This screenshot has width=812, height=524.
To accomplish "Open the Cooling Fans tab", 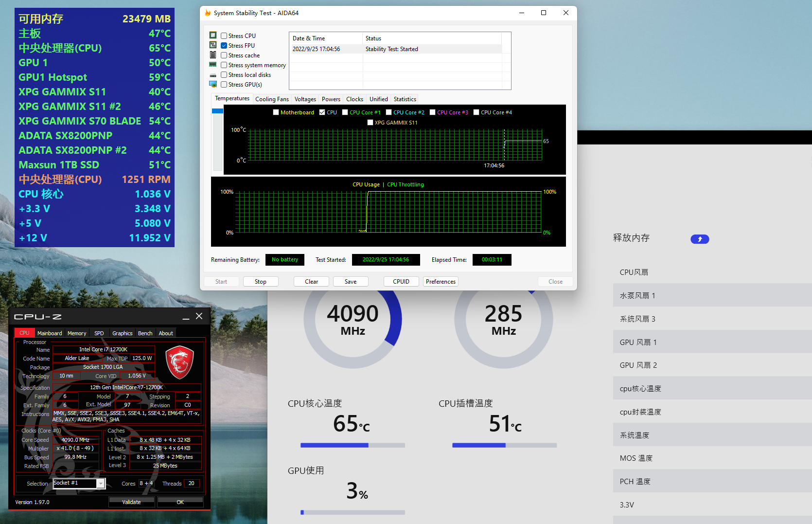I will 272,99.
